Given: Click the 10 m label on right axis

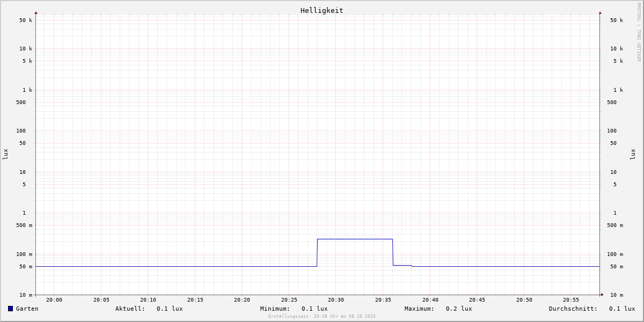Looking at the screenshot, I should click(x=617, y=295).
